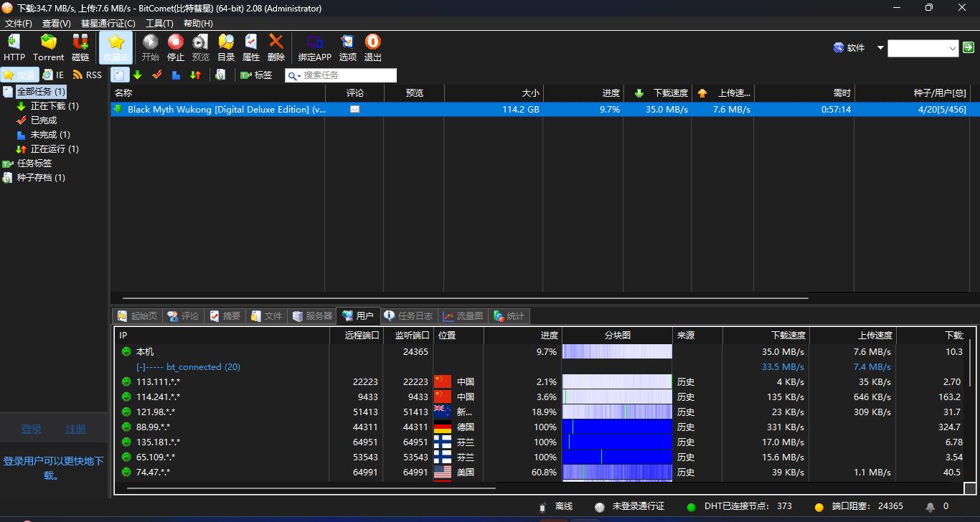The height and width of the screenshot is (522, 980).
Task: Toggle the downloading filter green arrow
Action: pyautogui.click(x=138, y=75)
